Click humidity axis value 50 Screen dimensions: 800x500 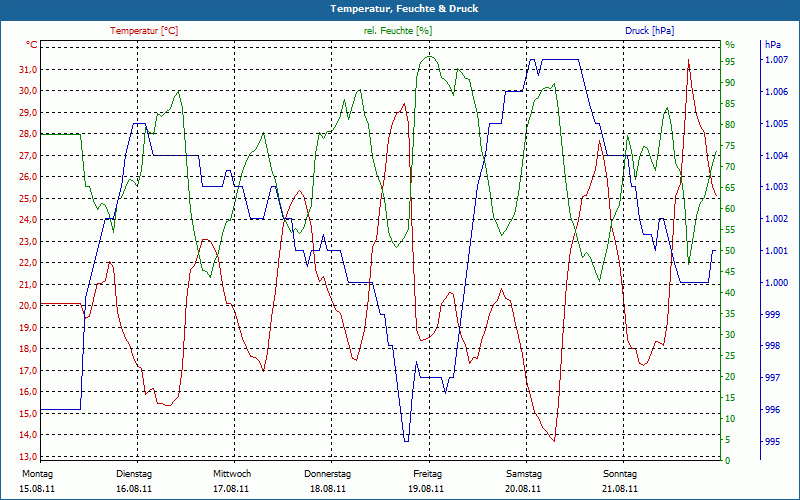730,251
